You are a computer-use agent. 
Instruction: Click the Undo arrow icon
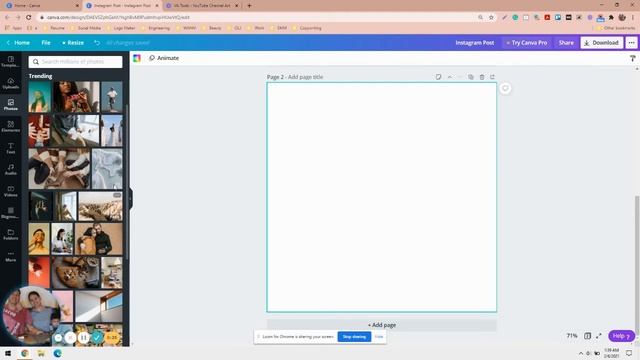(x=97, y=42)
